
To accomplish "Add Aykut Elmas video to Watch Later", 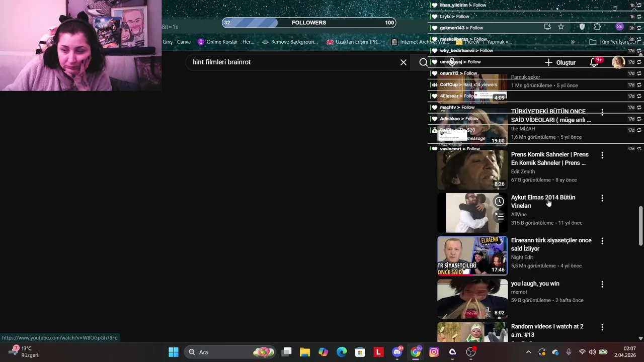I will [499, 202].
